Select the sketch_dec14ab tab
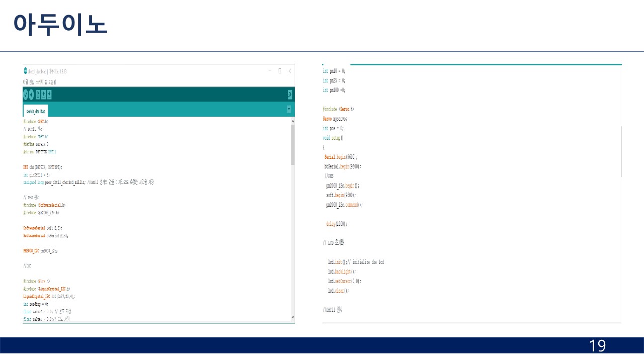Viewport: 644px width, 362px height. coord(36,111)
